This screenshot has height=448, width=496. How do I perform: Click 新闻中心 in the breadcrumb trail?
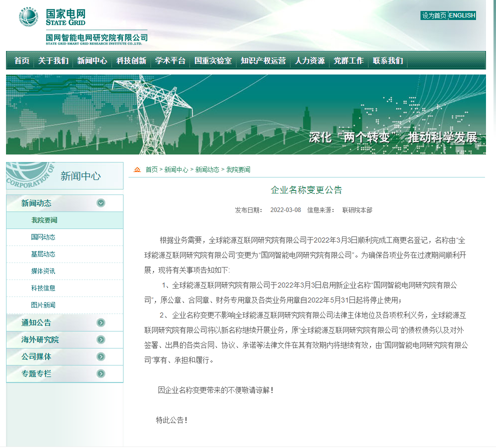[176, 169]
